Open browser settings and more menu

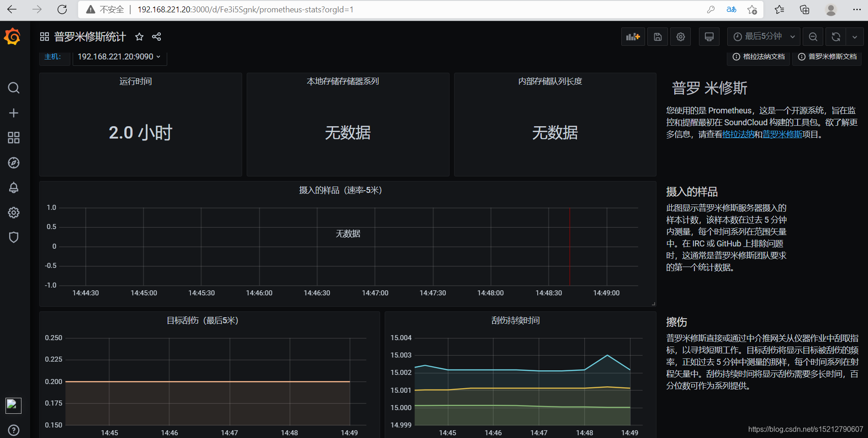click(x=857, y=10)
